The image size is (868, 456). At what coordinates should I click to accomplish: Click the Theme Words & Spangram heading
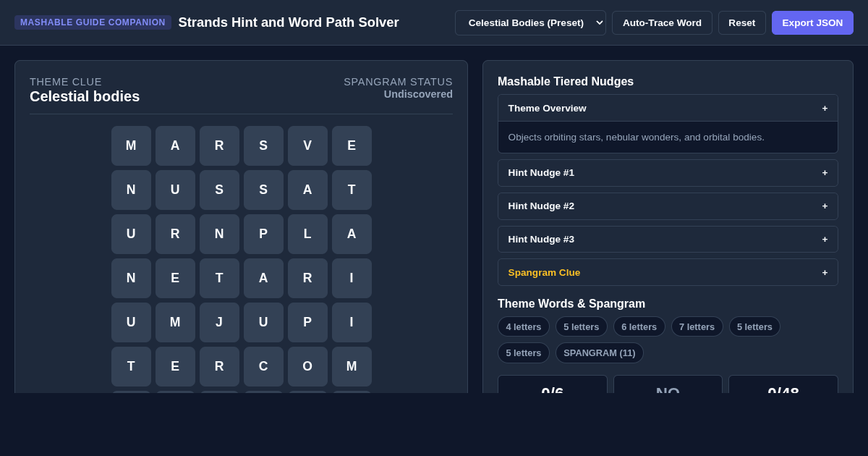[x=571, y=304]
